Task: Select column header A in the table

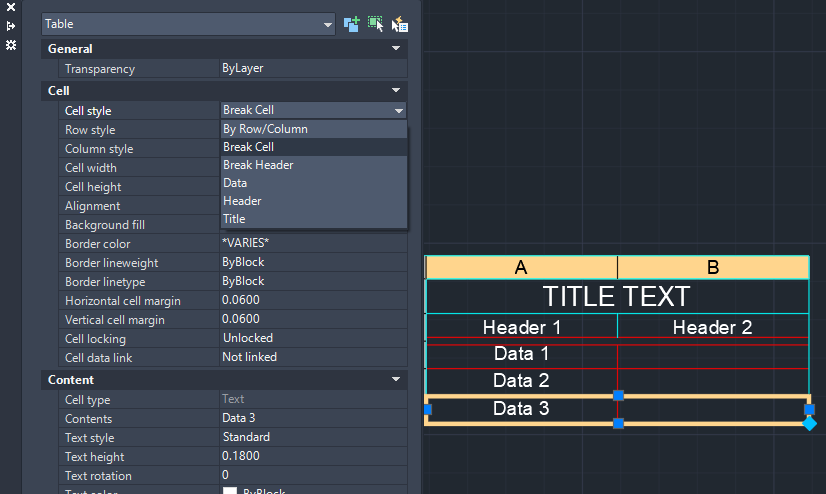Action: [x=521, y=268]
